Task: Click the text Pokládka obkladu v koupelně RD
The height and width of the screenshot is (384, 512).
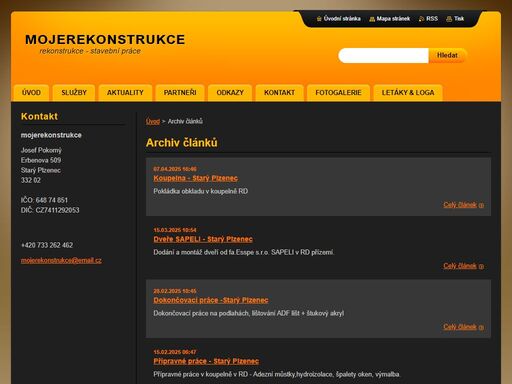Action: tap(201, 191)
